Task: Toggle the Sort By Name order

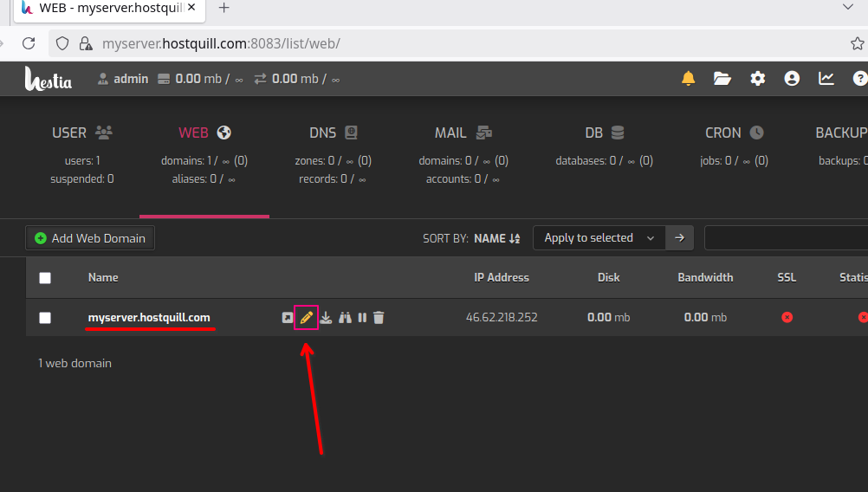Action: click(x=496, y=238)
